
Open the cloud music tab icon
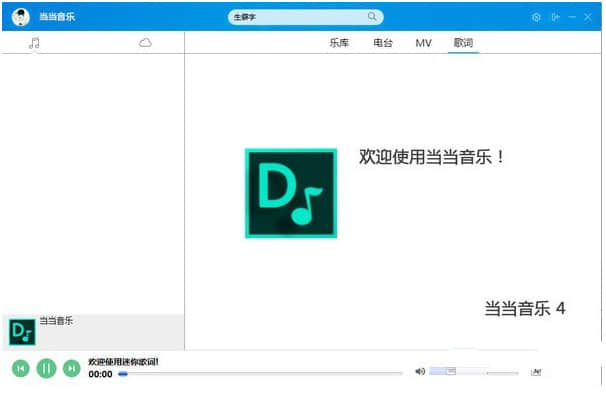[x=145, y=43]
